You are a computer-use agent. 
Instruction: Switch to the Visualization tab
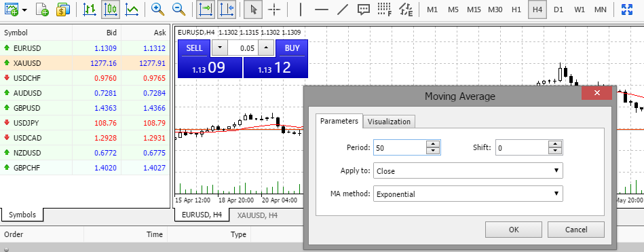(x=389, y=122)
